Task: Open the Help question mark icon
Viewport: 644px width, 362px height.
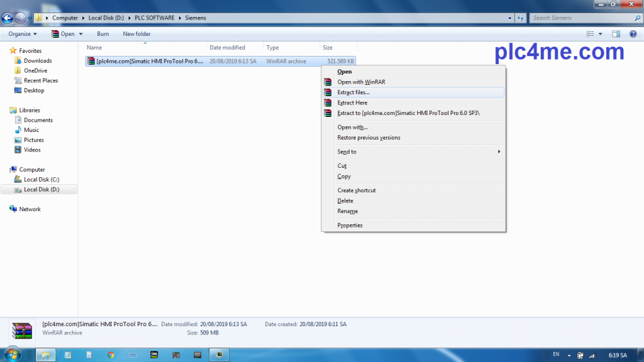Action: (632, 34)
